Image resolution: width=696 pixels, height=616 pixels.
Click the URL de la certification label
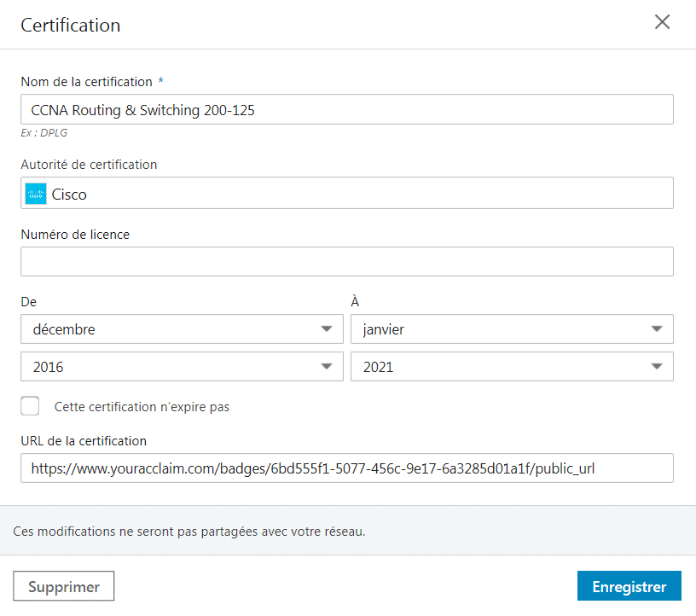coord(84,441)
